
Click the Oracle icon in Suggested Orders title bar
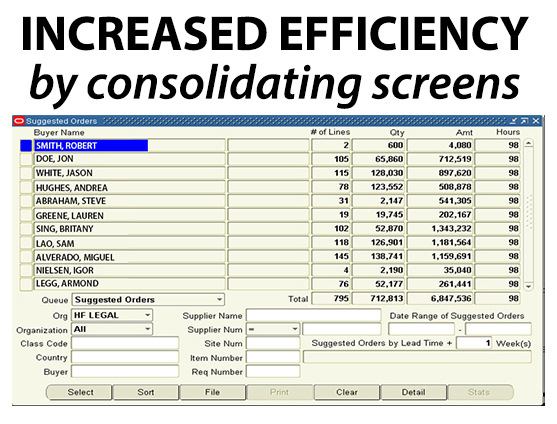[x=19, y=121]
